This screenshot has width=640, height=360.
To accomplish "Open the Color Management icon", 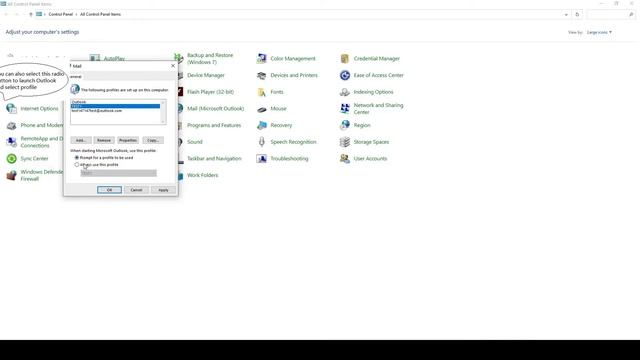I will 262,58.
